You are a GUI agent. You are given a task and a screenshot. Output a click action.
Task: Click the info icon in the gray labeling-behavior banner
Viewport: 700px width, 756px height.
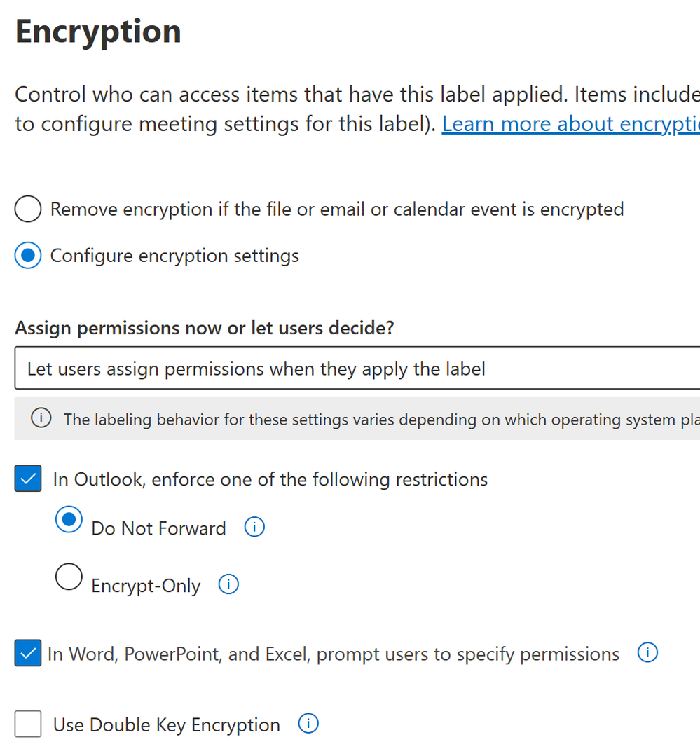(41, 418)
